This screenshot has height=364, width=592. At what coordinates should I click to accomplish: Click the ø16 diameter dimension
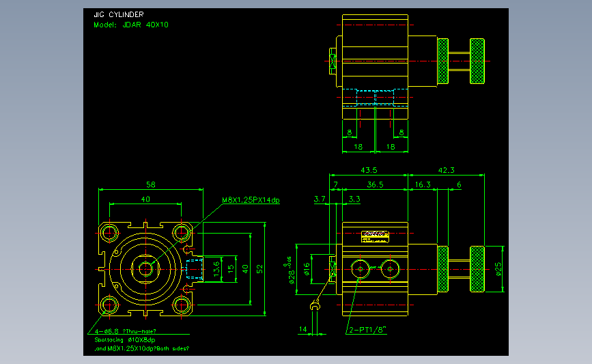click(x=307, y=268)
